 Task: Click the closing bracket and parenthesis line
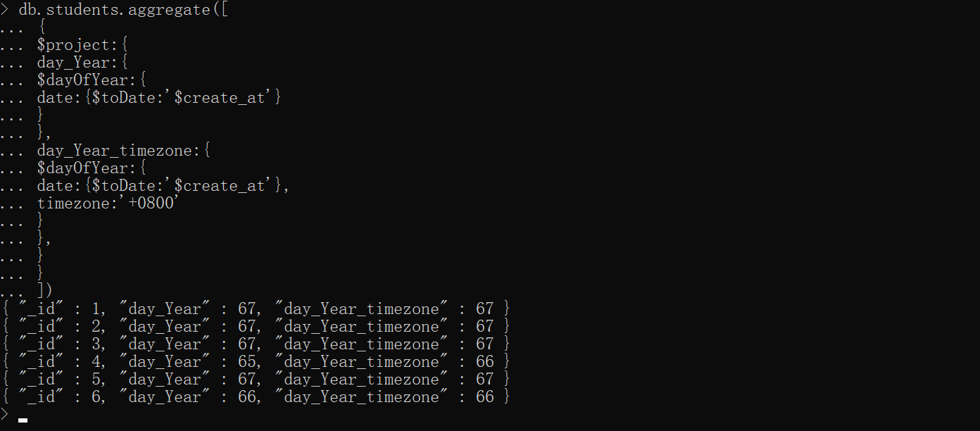45,292
